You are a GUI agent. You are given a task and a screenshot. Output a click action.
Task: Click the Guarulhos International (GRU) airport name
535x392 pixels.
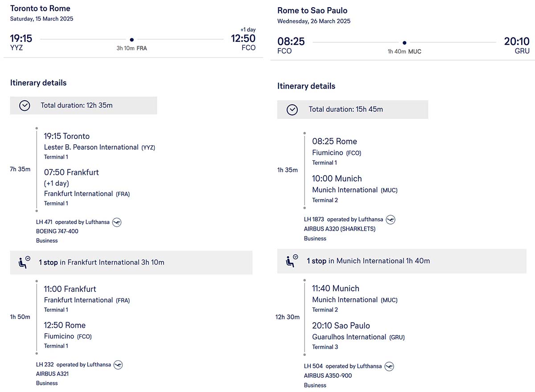click(x=358, y=337)
